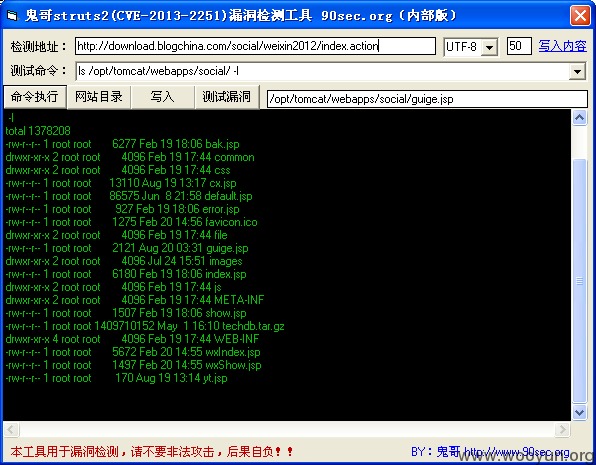Click the horizontal scrollbar right arrow
The height and width of the screenshot is (465, 596).
click(x=562, y=430)
